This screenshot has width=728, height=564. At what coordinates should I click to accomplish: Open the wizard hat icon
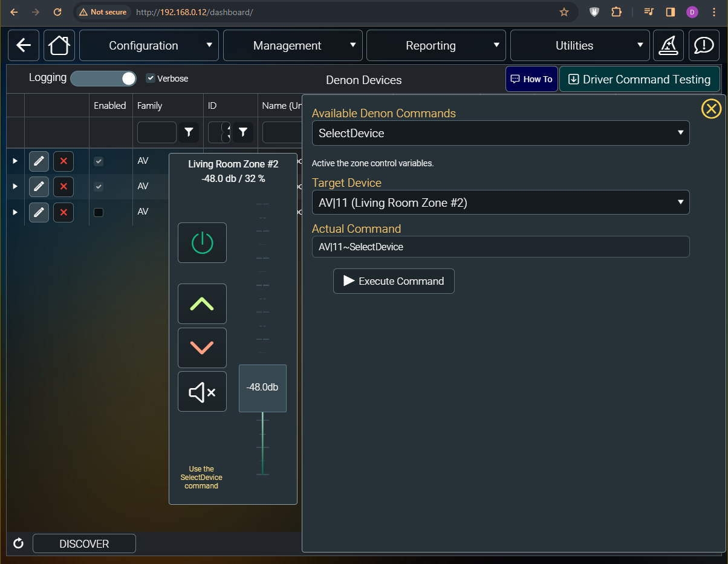point(668,45)
